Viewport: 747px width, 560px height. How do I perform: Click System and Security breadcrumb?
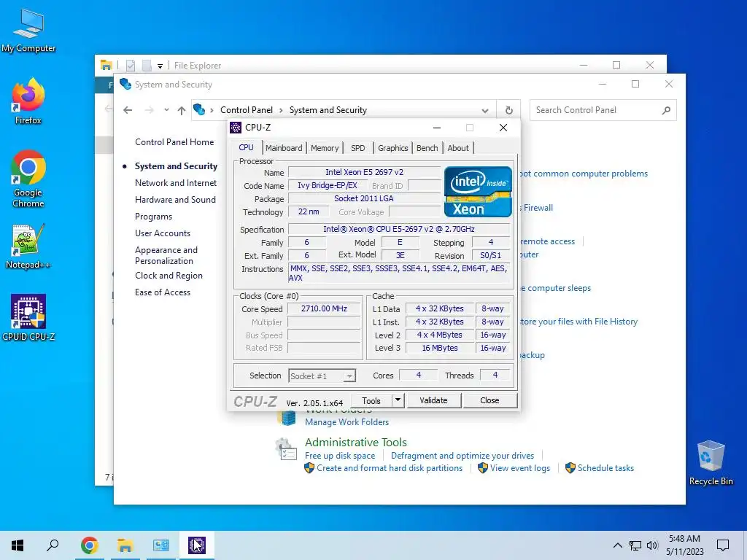328,110
